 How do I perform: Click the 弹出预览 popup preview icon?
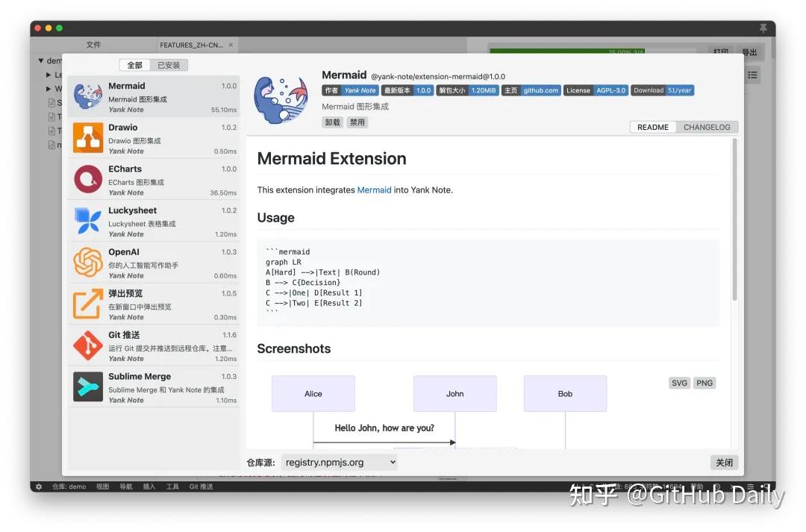coord(88,304)
